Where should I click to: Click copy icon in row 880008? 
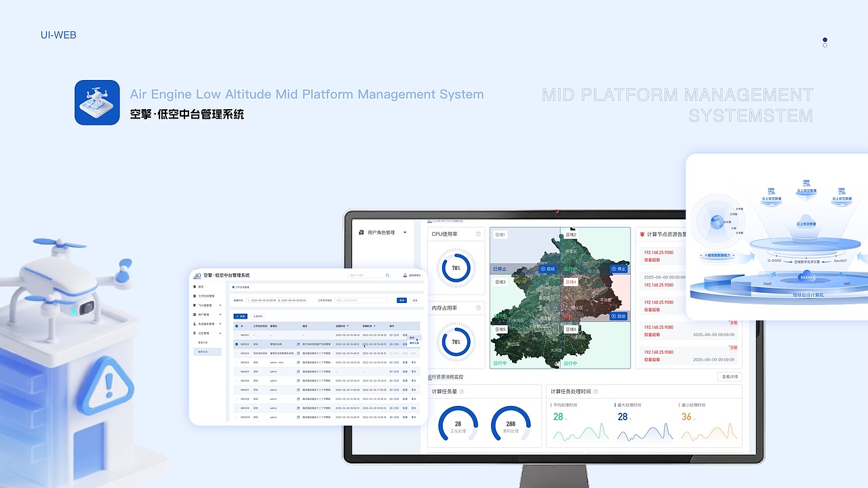[x=298, y=399]
